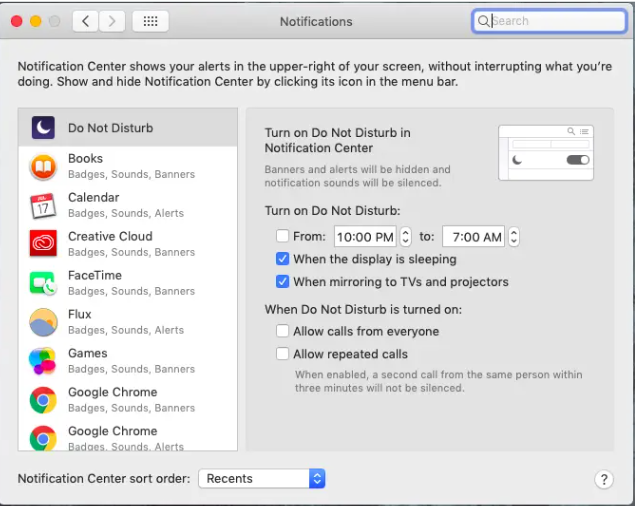Viewport: 635px width, 506px height.
Task: Enable Allow calls from everyone
Action: point(282,331)
